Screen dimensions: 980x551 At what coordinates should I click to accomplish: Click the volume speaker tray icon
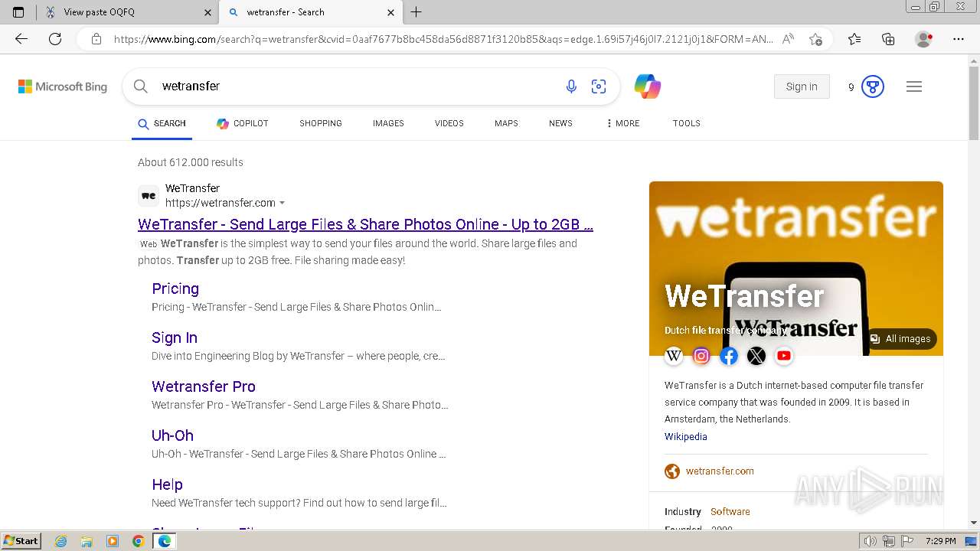click(870, 541)
